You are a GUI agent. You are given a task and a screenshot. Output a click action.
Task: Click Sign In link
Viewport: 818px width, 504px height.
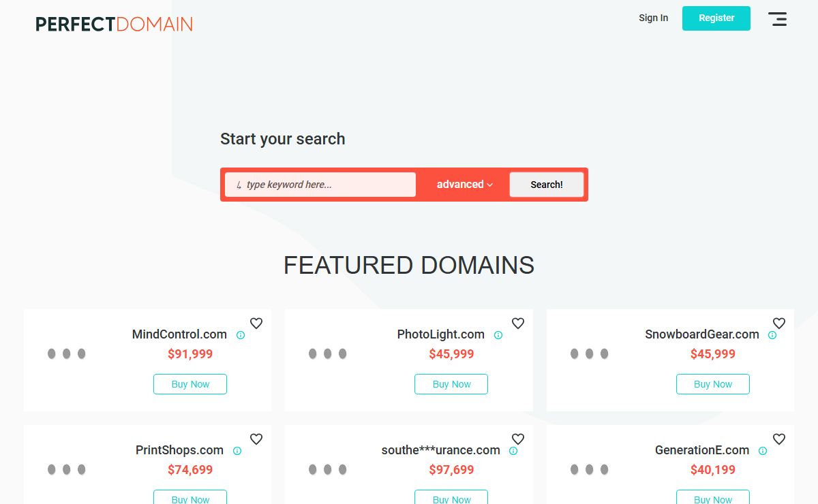(x=653, y=18)
